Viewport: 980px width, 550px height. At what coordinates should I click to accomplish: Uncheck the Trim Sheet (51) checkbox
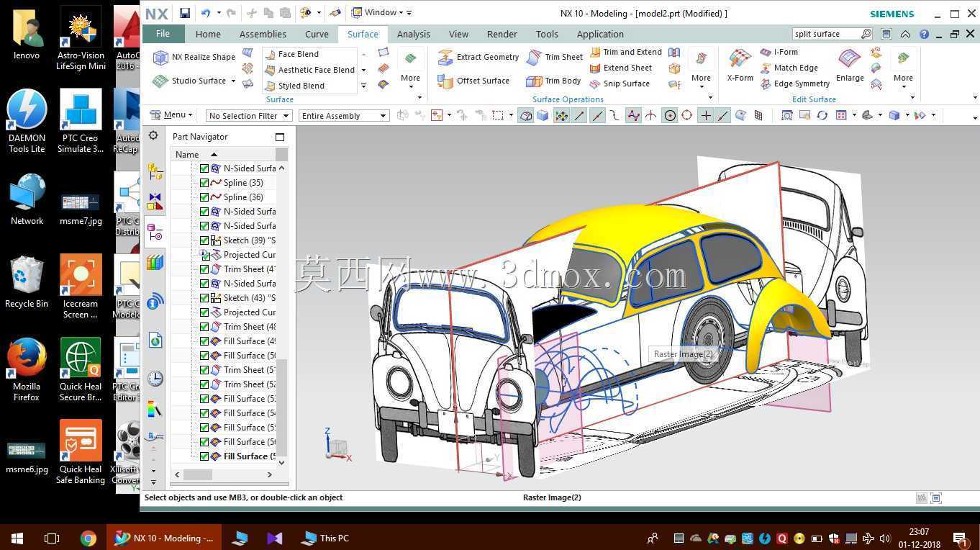pos(204,370)
